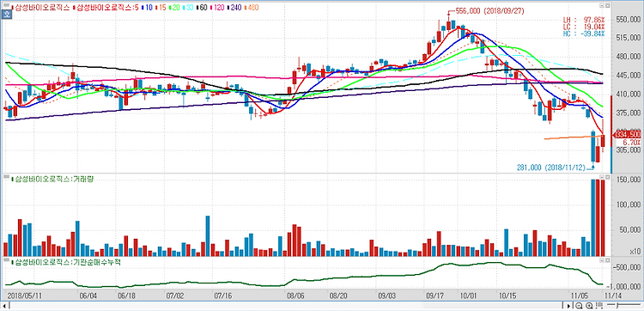Click the 50,000 volume axis label
The image size is (644, 311).
point(630,229)
